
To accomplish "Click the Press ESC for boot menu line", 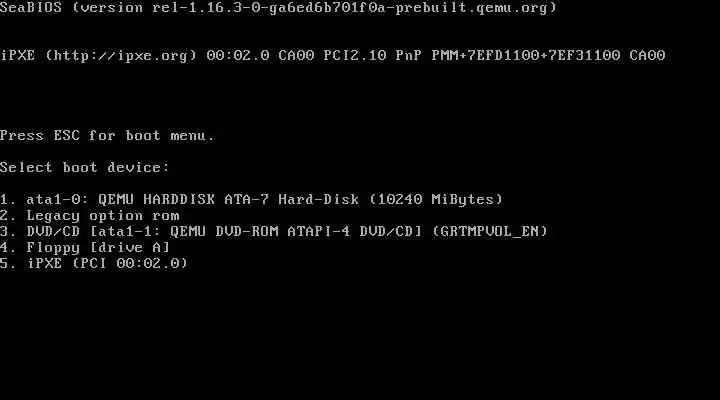I will pyautogui.click(x=107, y=136).
